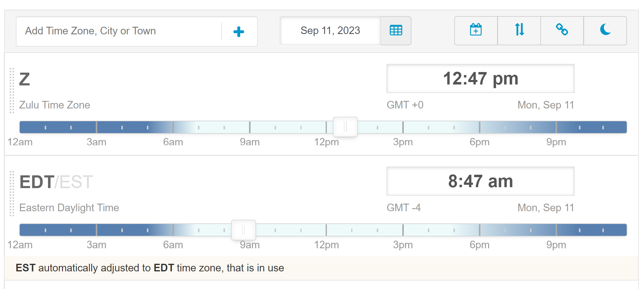
Task: Open the calendar grid date picker icon
Action: pos(396,31)
